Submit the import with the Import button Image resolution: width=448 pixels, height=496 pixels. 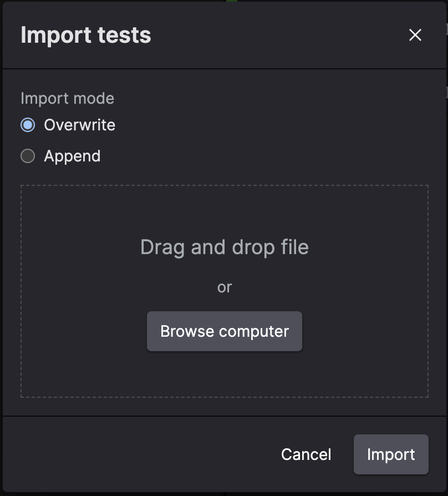point(390,454)
